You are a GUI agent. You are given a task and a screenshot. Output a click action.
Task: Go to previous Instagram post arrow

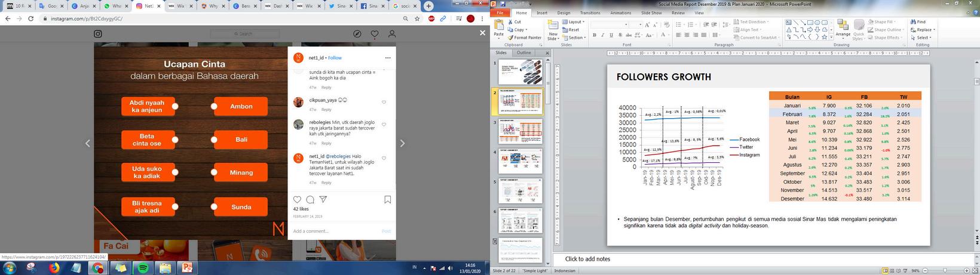87,143
